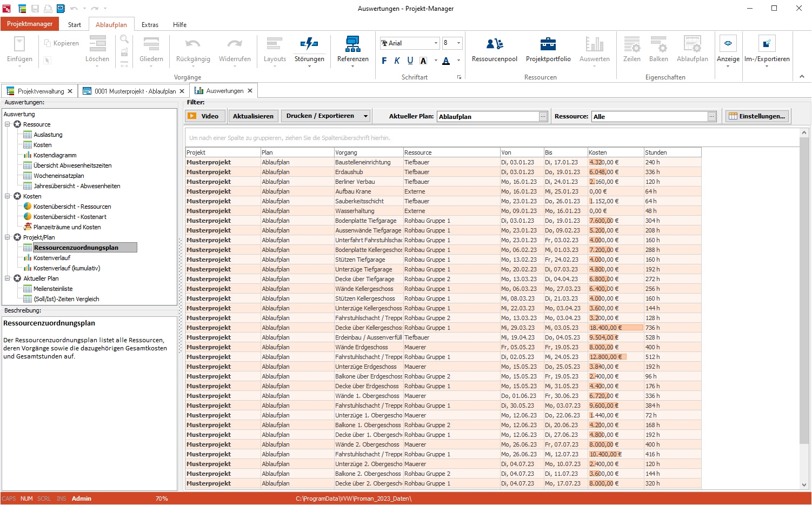
Task: Open the Referenzen tool
Action: click(x=352, y=44)
